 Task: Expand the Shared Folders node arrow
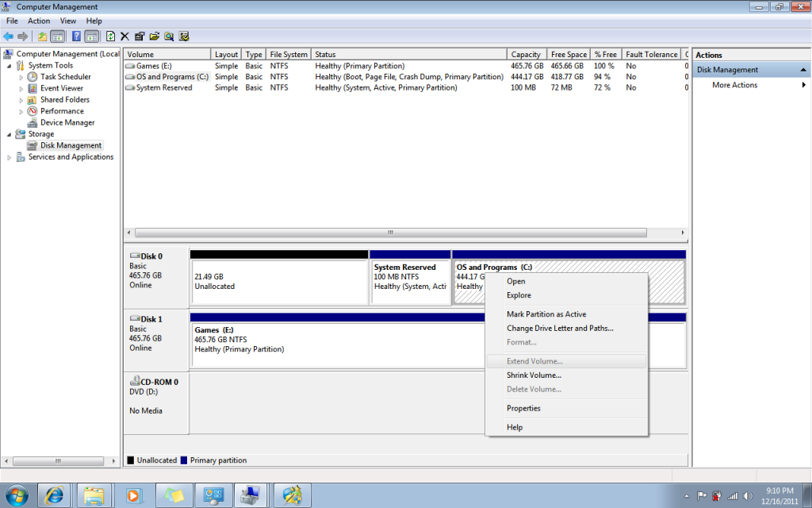[x=21, y=100]
